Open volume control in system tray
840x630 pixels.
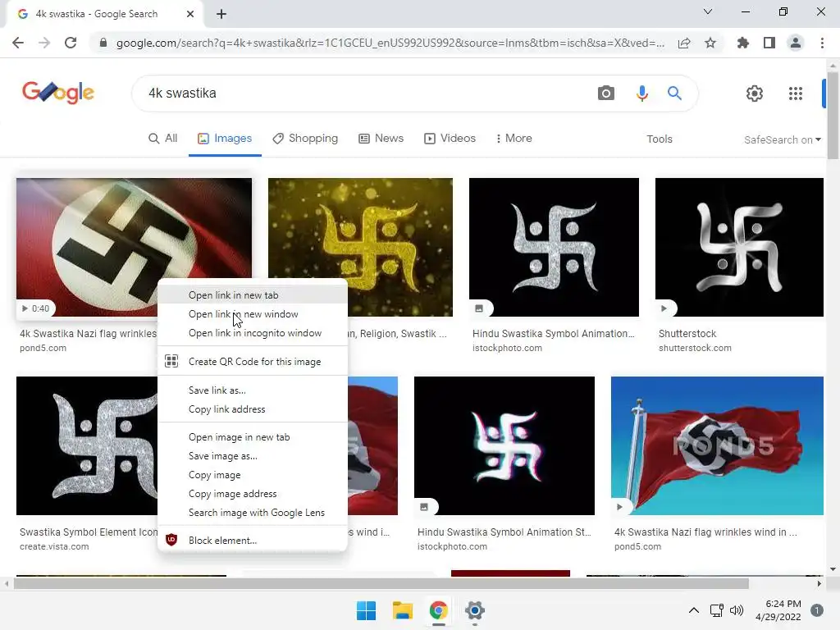737,610
